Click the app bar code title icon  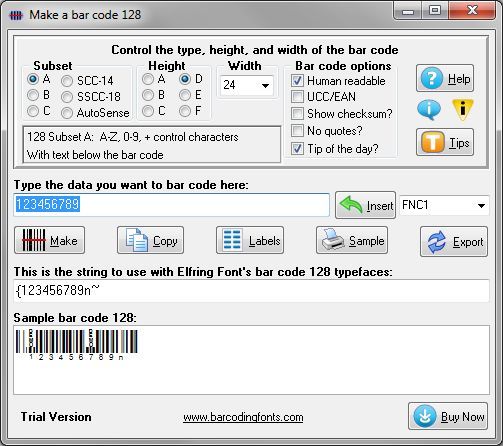point(16,15)
